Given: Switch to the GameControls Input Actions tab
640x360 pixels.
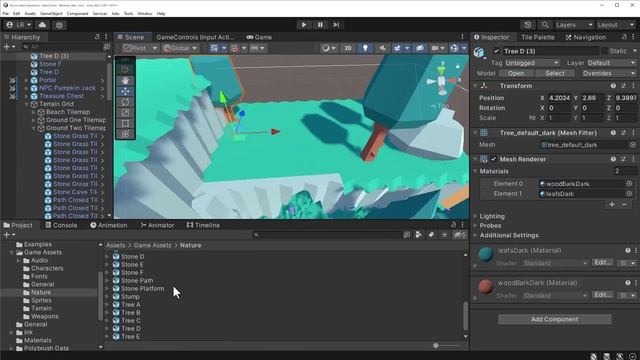Looking at the screenshot, I should [x=195, y=37].
